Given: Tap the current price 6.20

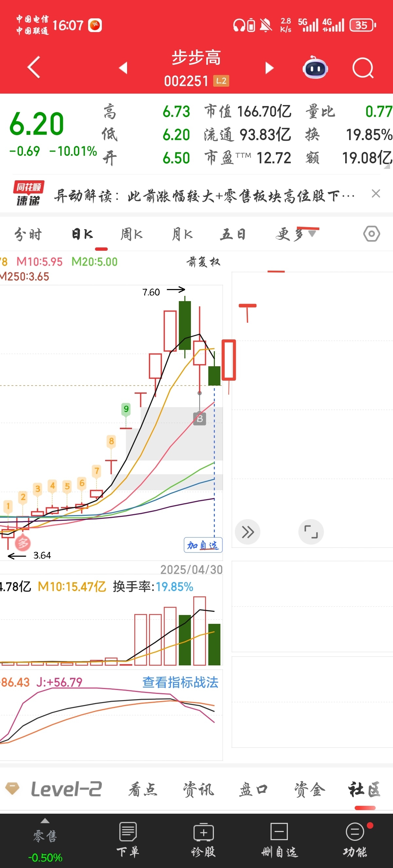Looking at the screenshot, I should (x=37, y=124).
